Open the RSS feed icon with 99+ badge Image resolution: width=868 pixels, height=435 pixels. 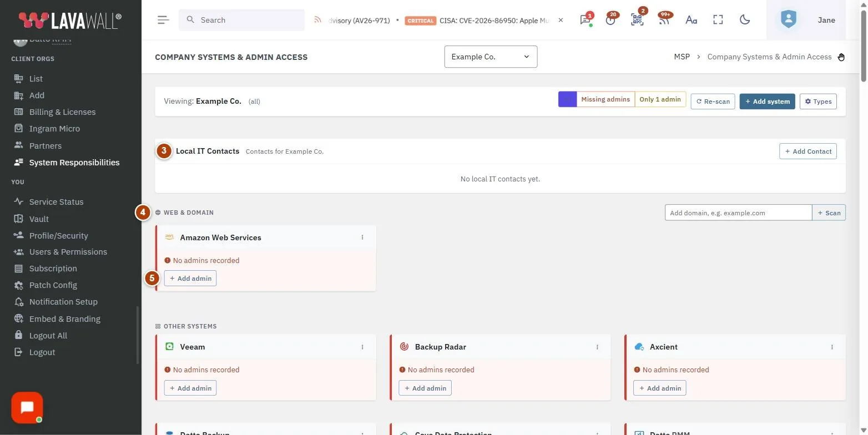tap(664, 20)
